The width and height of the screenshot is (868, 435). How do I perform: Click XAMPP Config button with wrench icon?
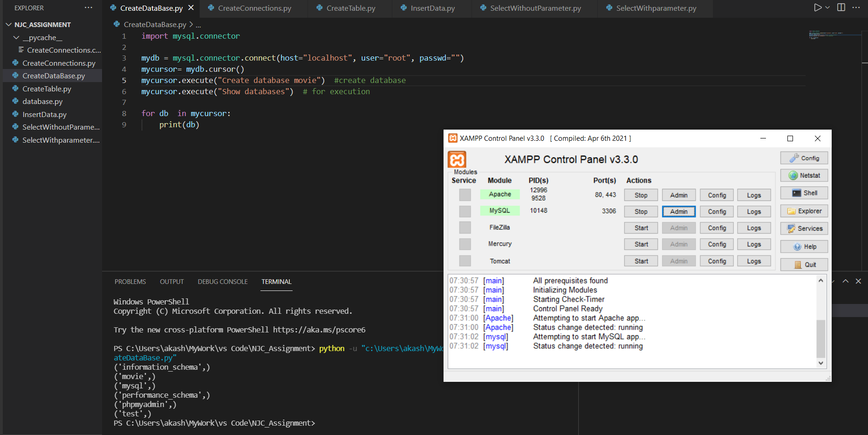(x=804, y=158)
